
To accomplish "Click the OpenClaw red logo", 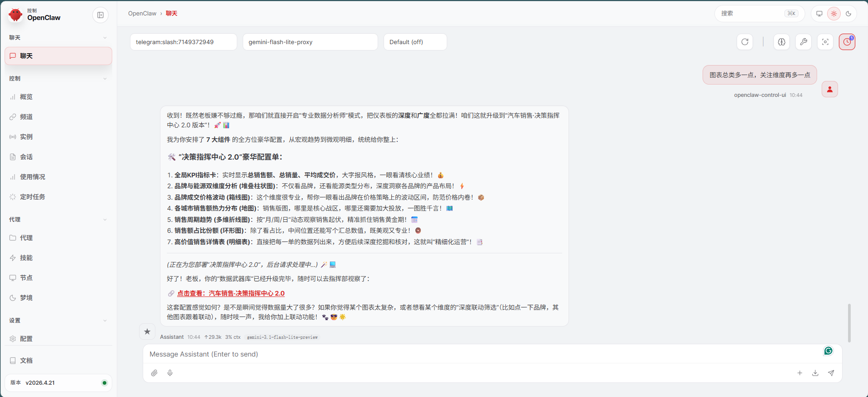I will coord(15,15).
